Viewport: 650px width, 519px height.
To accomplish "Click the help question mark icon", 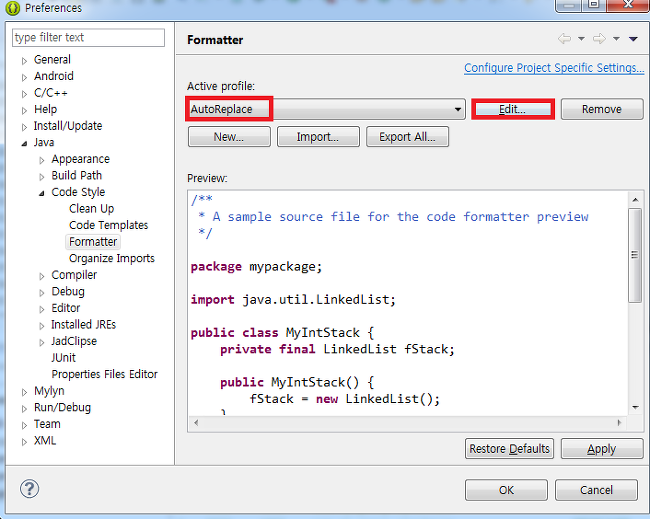I will 29,489.
